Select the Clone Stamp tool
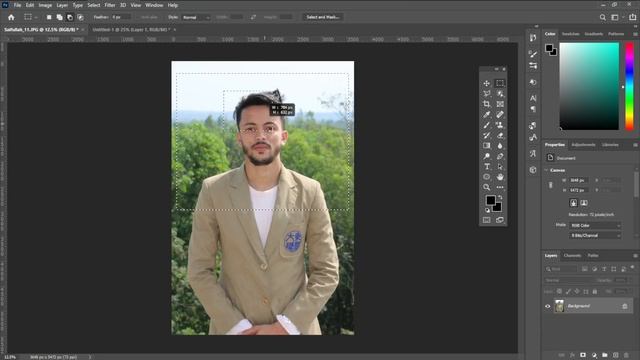Viewport: 640px width, 360px height. tap(500, 125)
